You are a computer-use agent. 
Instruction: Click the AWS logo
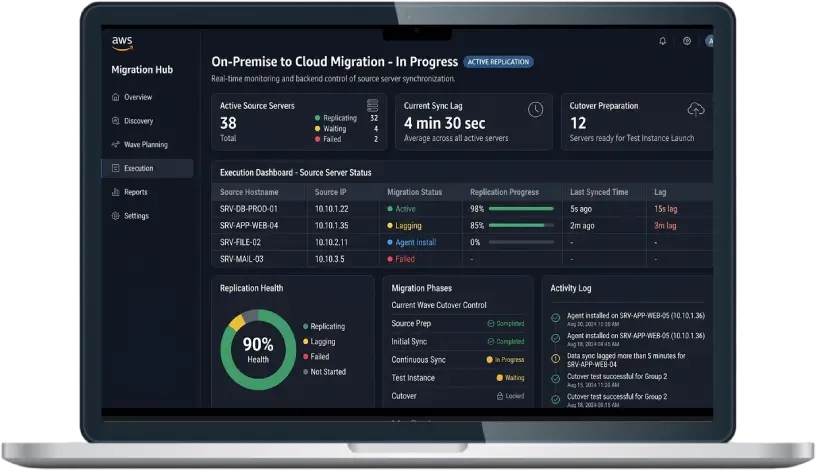(x=122, y=43)
